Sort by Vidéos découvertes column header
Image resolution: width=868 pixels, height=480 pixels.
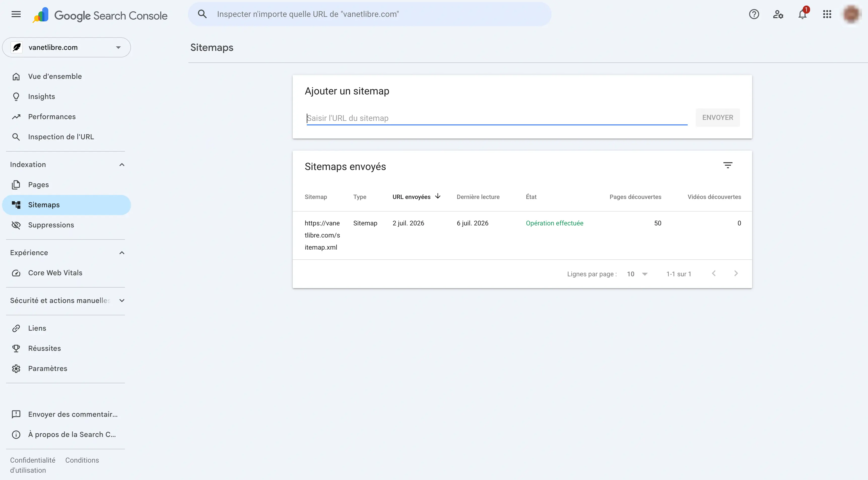[714, 197]
